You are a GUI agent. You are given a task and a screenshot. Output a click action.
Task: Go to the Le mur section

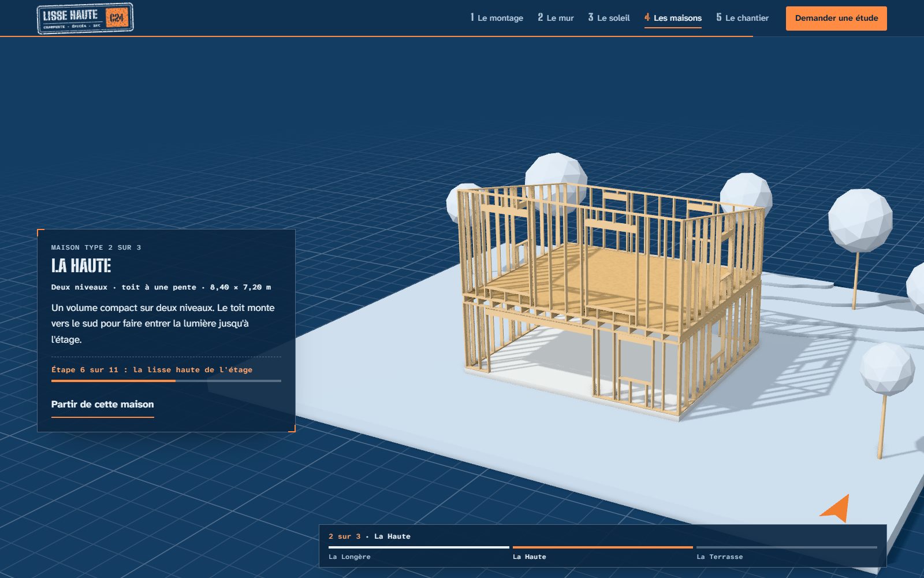click(556, 18)
